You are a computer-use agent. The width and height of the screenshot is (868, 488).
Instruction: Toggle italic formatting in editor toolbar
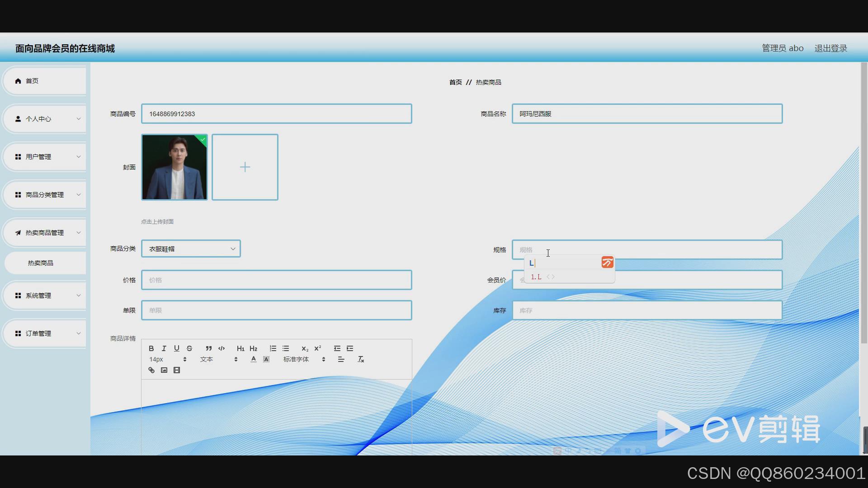point(164,348)
